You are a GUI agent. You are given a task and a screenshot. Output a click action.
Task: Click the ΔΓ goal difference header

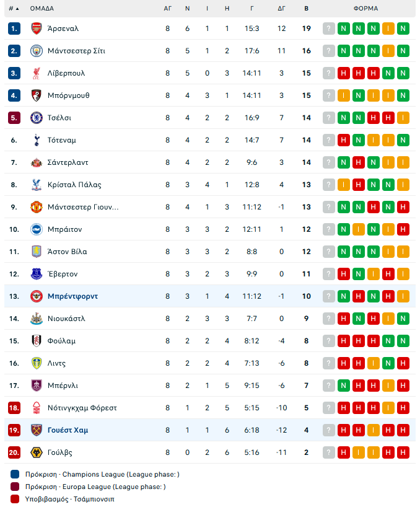click(281, 9)
